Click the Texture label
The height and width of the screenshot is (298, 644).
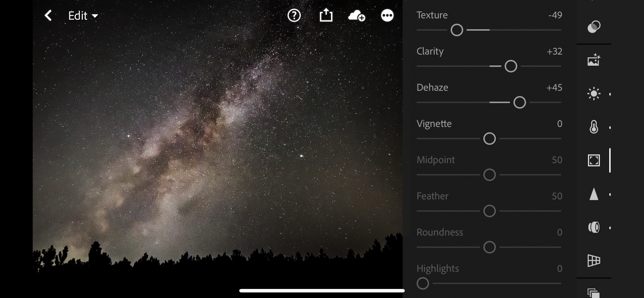point(432,15)
